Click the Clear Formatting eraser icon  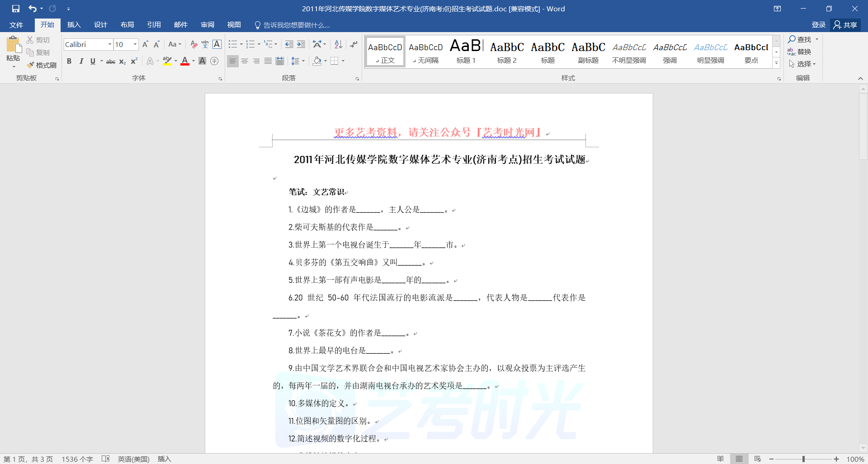click(x=193, y=44)
